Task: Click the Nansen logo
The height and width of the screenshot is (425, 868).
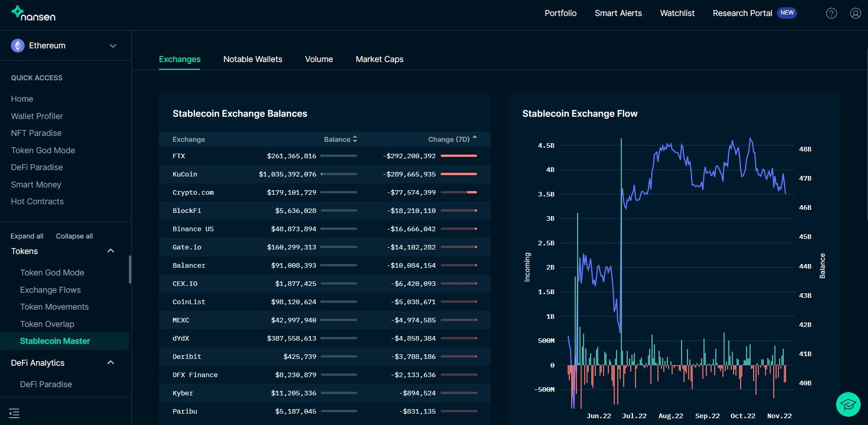Action: pyautogui.click(x=33, y=14)
